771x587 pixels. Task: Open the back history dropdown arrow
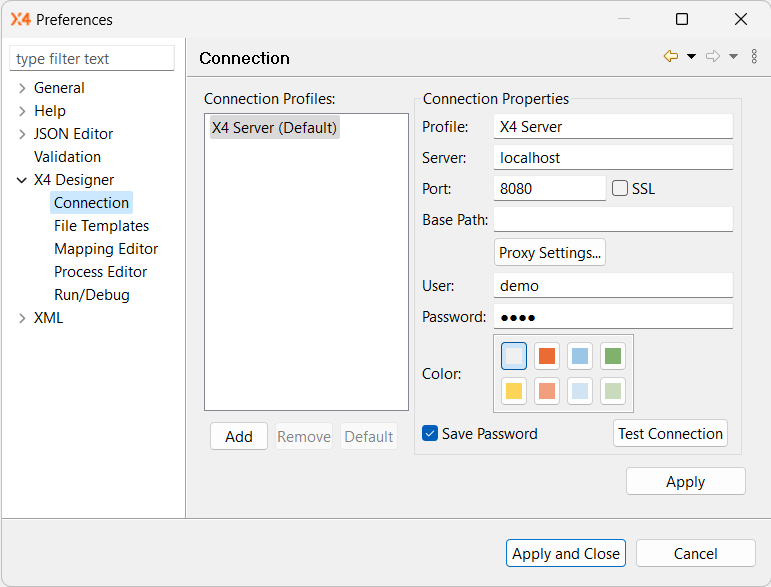[x=691, y=57]
